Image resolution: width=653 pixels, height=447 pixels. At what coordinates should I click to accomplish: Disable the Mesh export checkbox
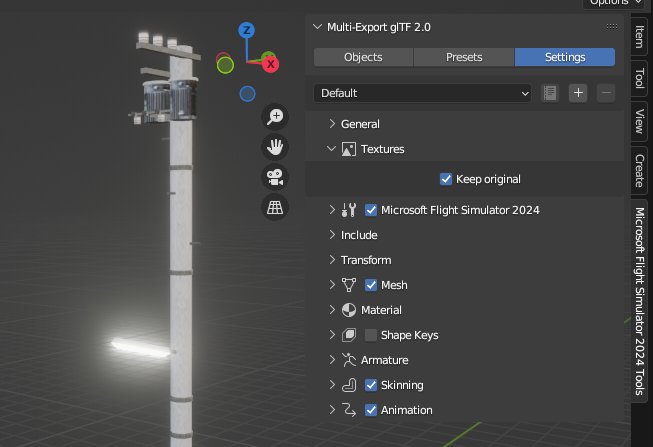pyautogui.click(x=371, y=285)
